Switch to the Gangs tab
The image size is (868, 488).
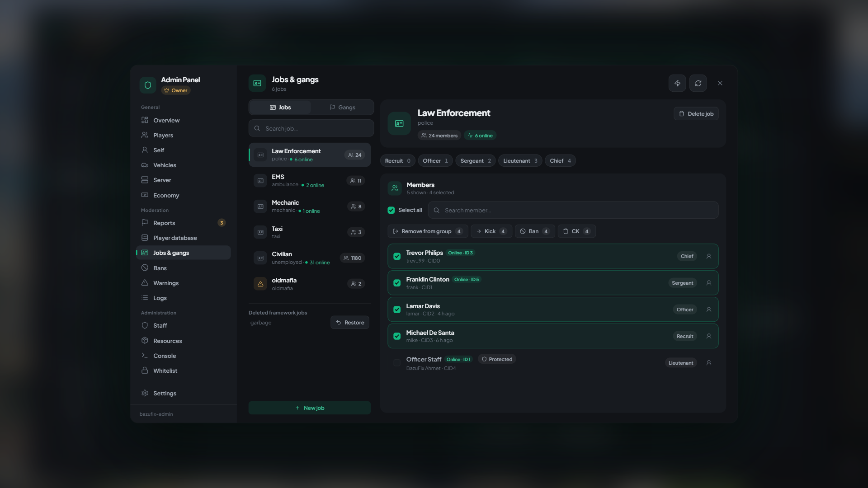pyautogui.click(x=342, y=108)
